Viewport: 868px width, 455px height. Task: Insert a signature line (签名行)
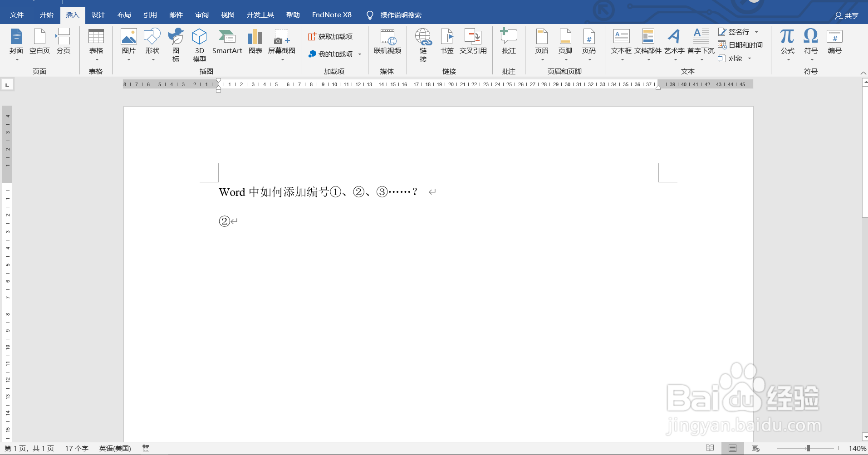coord(734,32)
